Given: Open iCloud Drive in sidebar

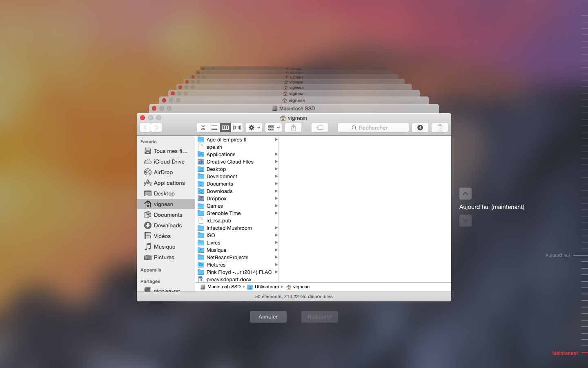Looking at the screenshot, I should tap(166, 162).
